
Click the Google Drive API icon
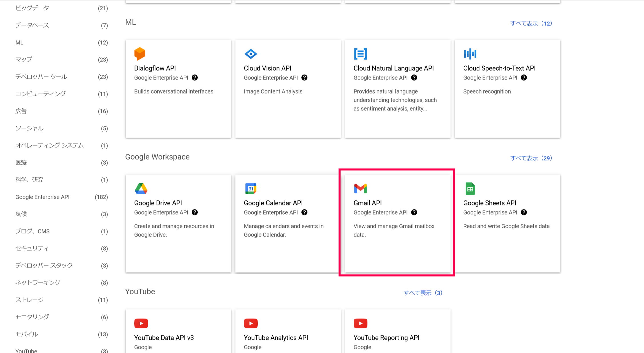point(141,189)
